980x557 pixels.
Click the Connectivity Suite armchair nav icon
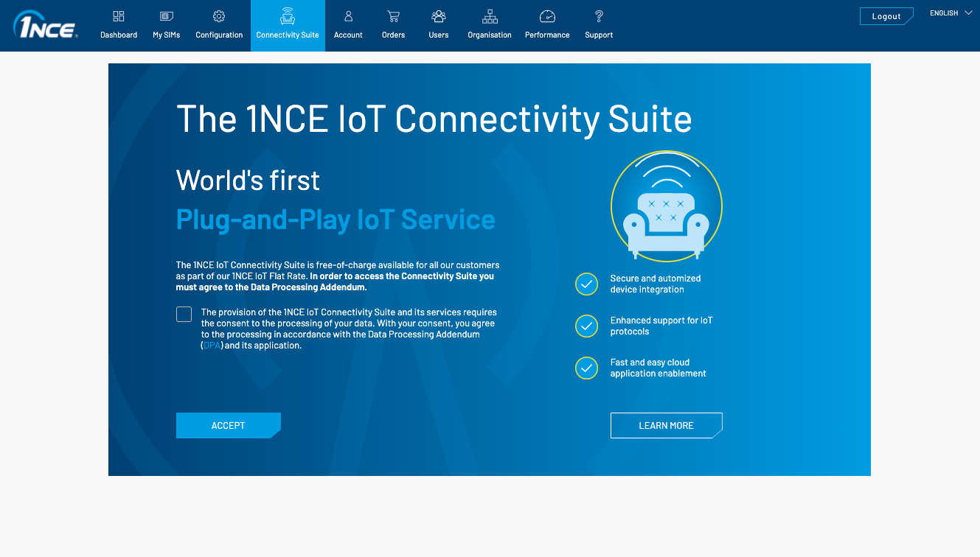point(288,16)
